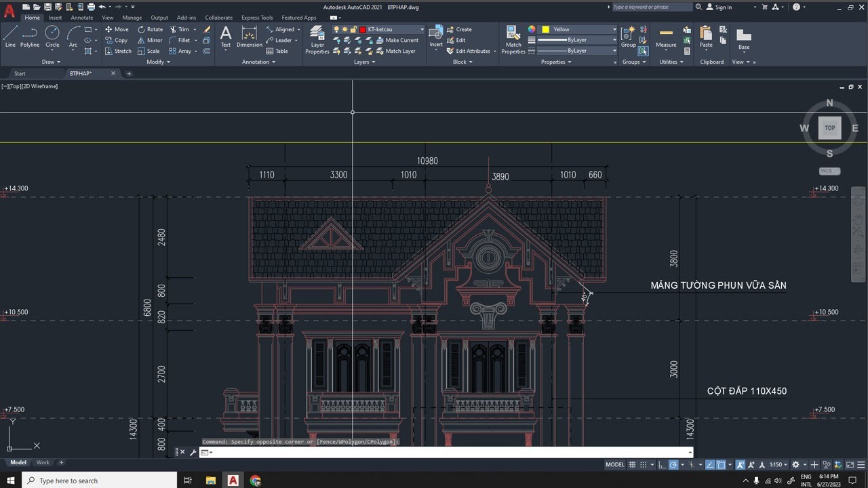Select the Polyline tool

click(x=30, y=37)
